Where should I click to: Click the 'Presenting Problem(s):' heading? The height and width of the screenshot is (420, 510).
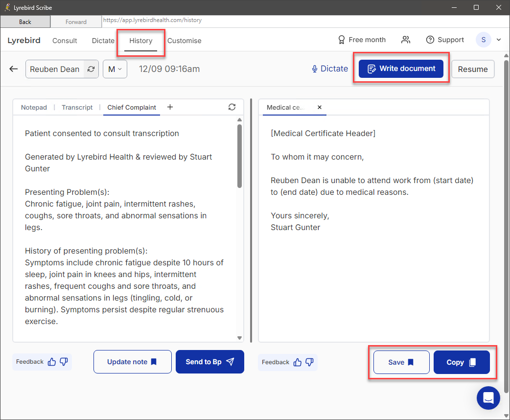tap(67, 192)
